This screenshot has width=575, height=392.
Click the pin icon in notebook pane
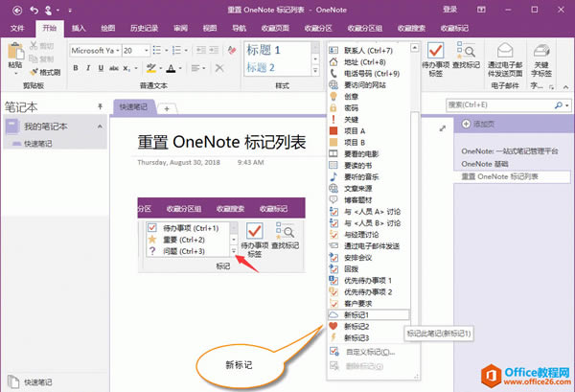[x=100, y=106]
